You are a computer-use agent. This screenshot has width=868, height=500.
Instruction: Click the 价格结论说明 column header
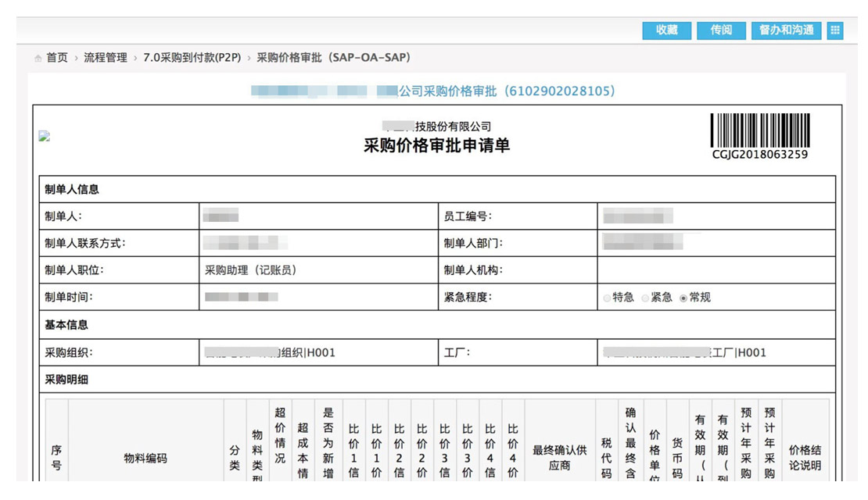805,458
